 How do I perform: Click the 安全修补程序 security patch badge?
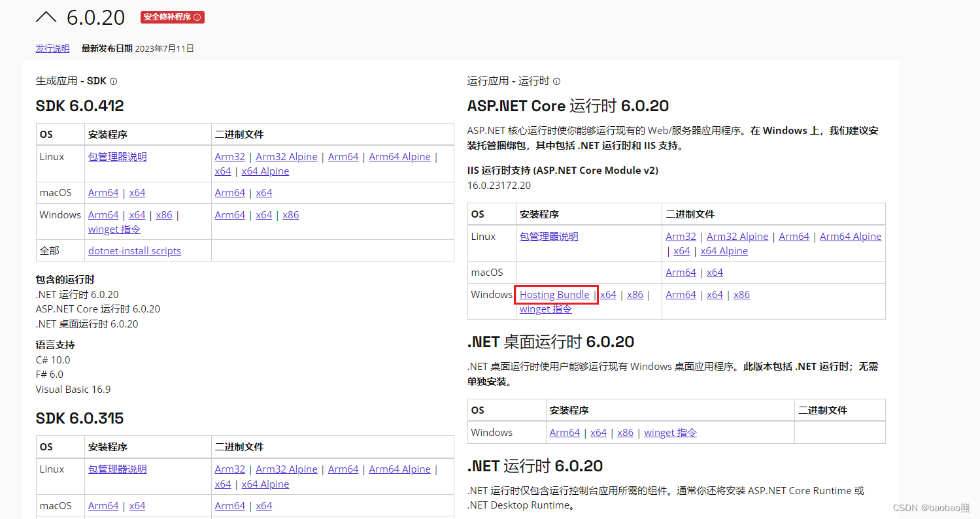pos(173,17)
